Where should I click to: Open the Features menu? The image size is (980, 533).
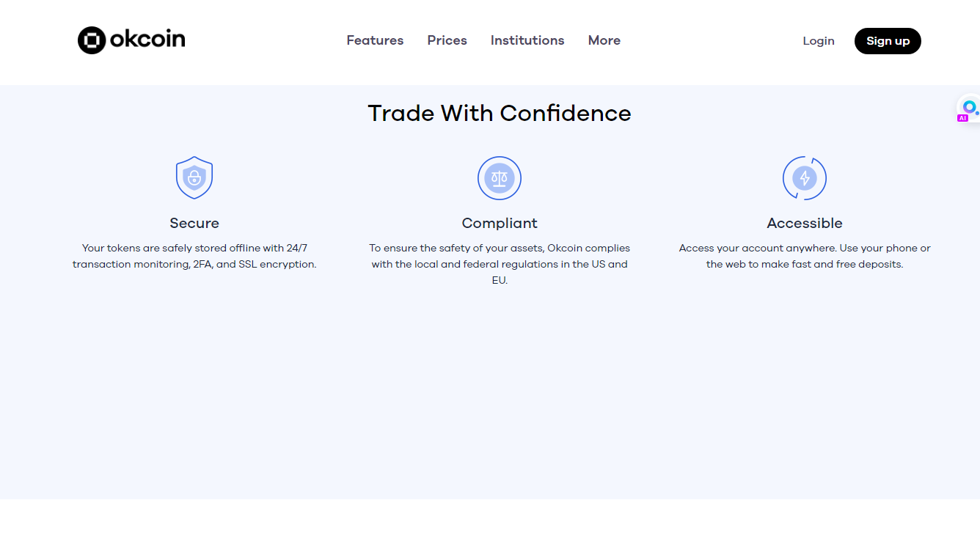[x=375, y=40]
